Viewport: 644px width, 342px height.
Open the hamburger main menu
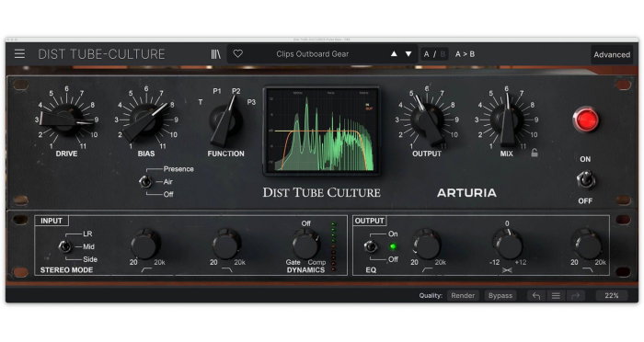coord(19,54)
